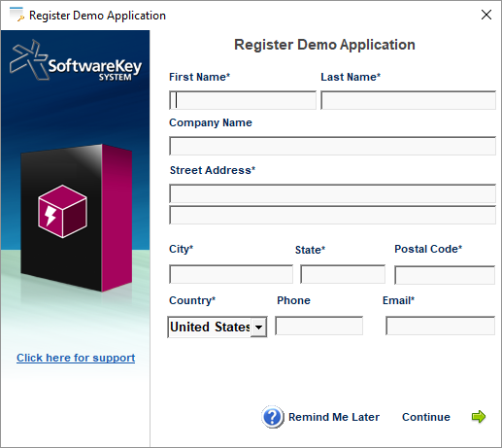Select the second Street Address line field

point(332,215)
